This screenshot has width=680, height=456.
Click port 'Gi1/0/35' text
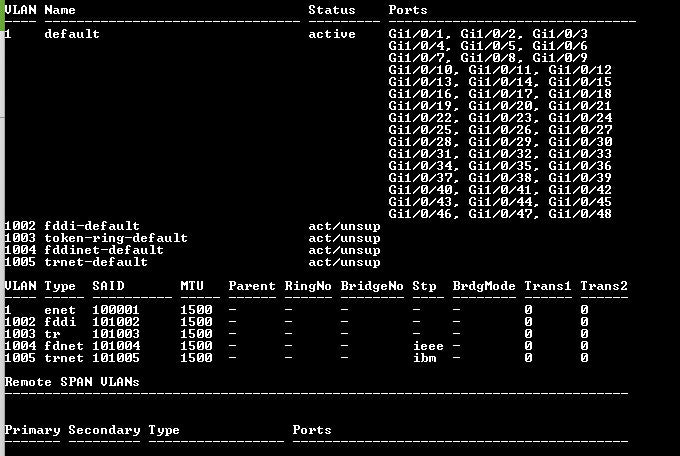coord(500,166)
